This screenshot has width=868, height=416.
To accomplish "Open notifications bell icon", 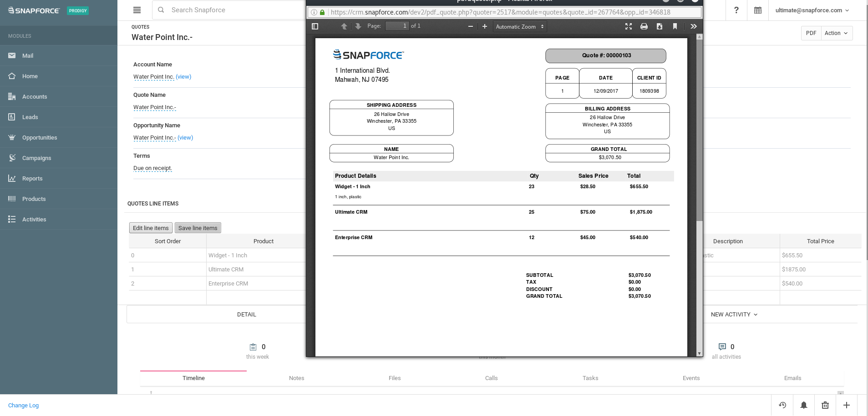I will [x=804, y=405].
